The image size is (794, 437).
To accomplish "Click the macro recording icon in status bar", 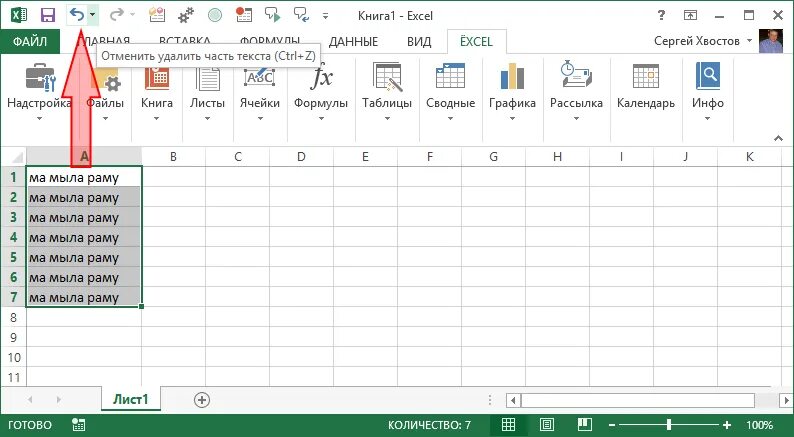I will [x=78, y=424].
